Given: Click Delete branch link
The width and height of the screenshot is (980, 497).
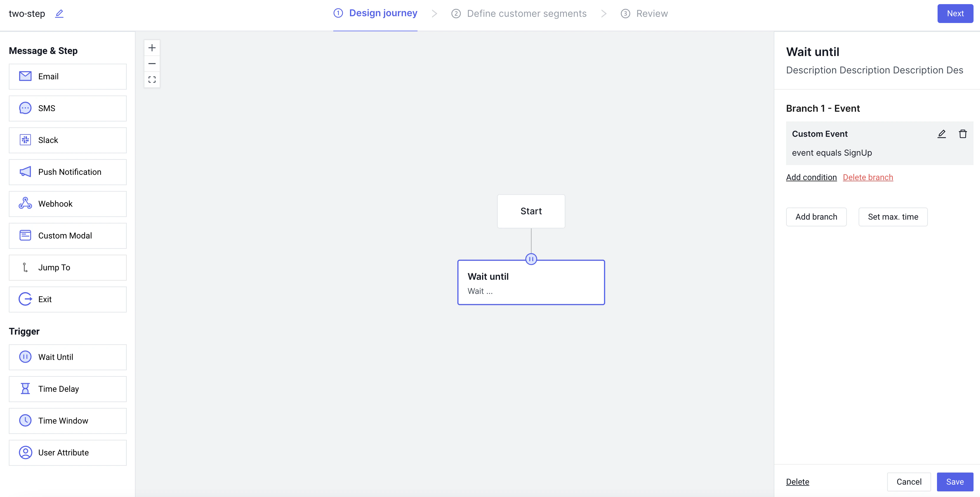Looking at the screenshot, I should pos(868,177).
